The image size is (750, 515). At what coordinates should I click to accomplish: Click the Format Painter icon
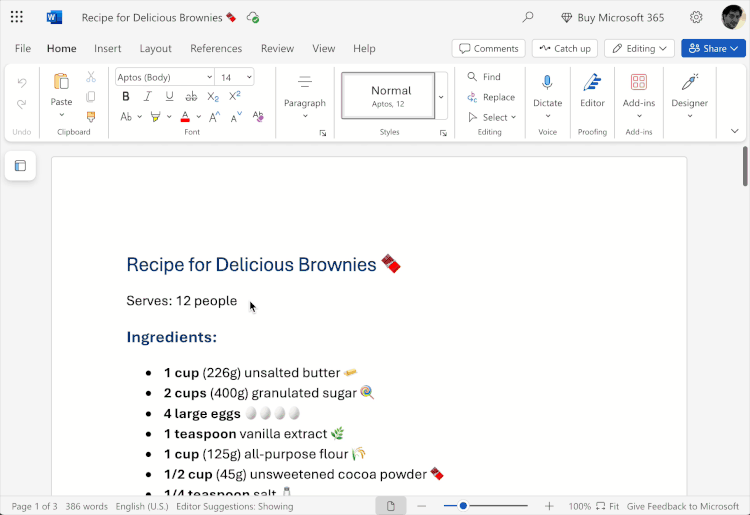[x=90, y=116]
